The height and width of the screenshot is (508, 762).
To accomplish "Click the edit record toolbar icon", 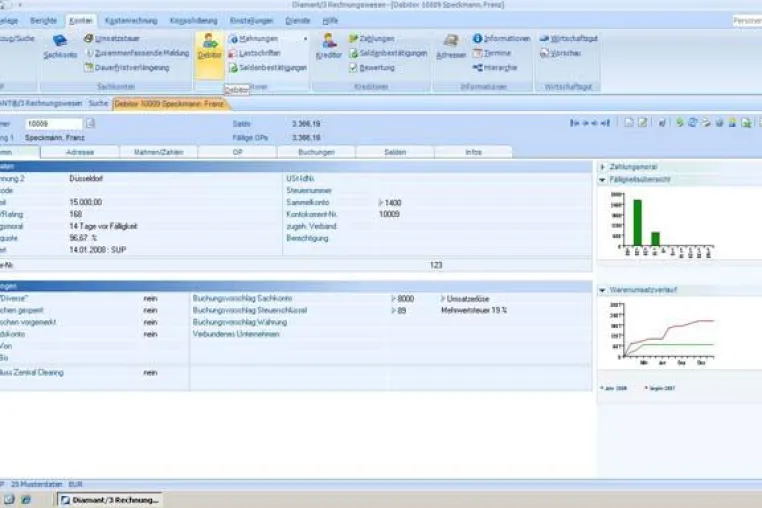I will (x=642, y=123).
